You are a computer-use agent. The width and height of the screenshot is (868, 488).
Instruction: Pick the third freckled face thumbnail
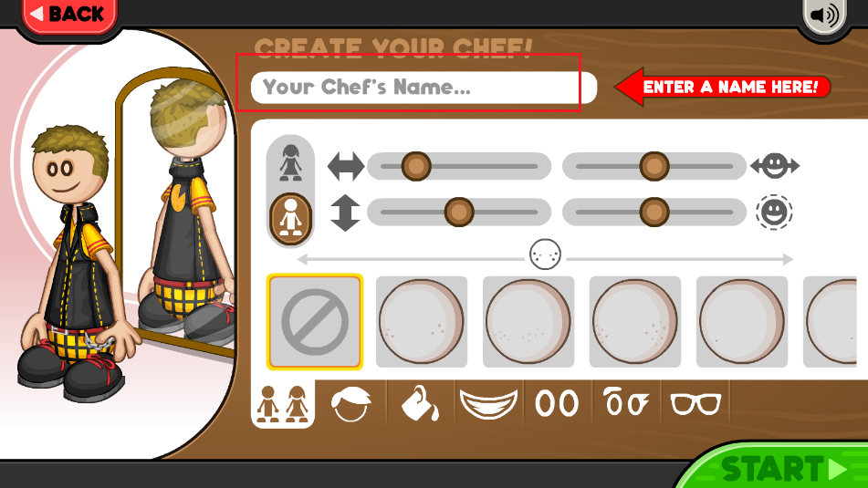pyautogui.click(x=635, y=321)
